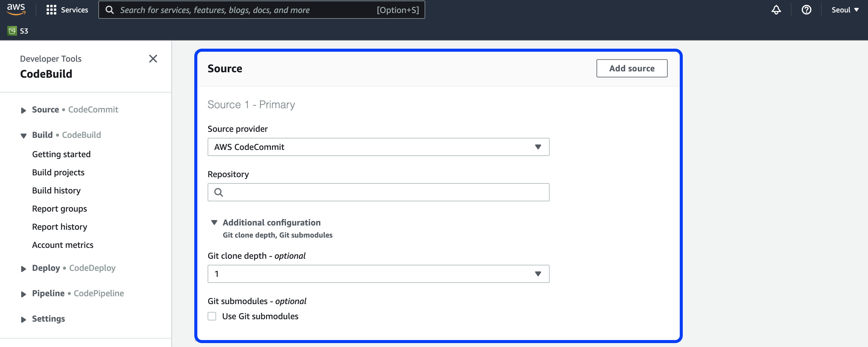Expand the Pipeline CodePipeline section

click(23, 294)
